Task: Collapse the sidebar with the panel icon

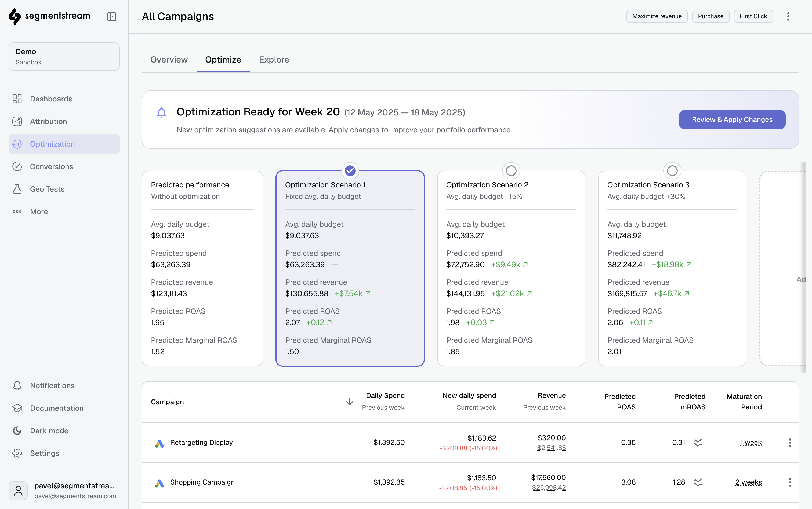Action: click(x=111, y=16)
